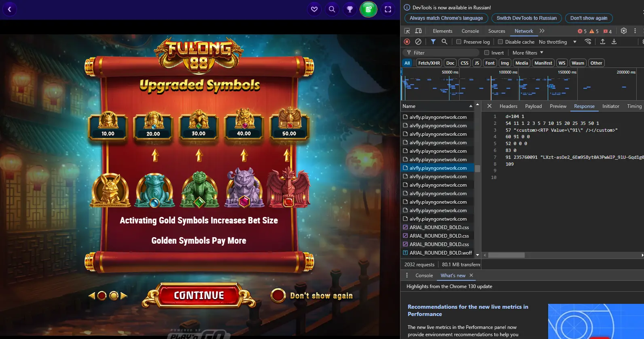Tick the Invert filter checkbox

click(x=487, y=53)
